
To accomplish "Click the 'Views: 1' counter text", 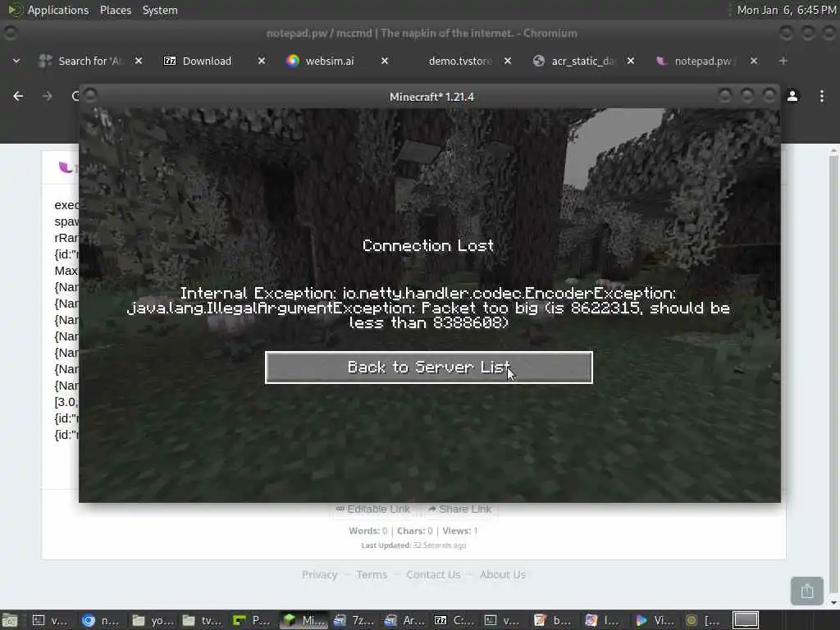I will tap(459, 531).
